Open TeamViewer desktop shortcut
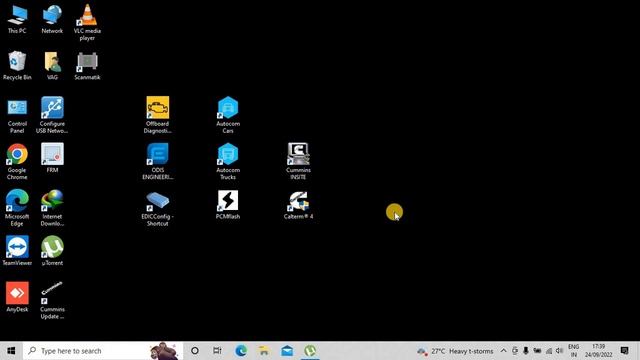 pyautogui.click(x=17, y=251)
